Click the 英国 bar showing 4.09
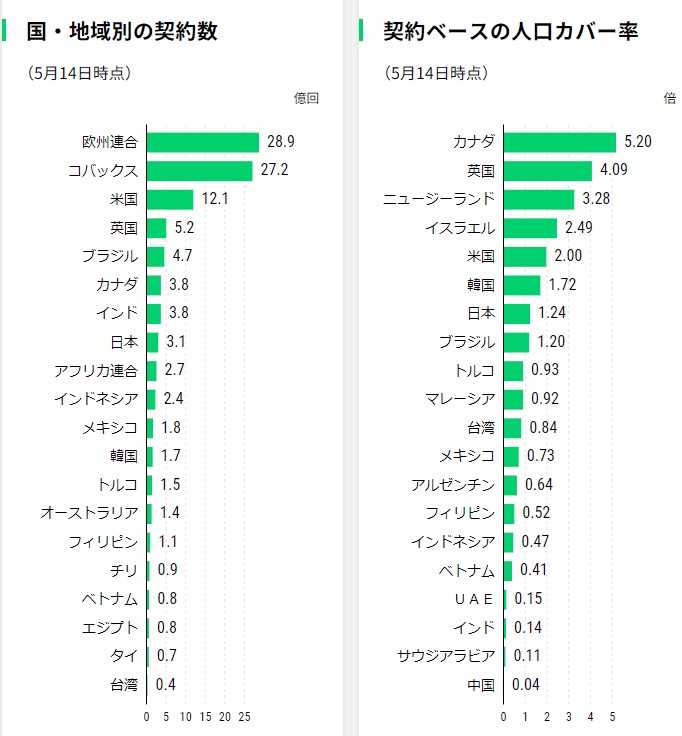 point(548,170)
